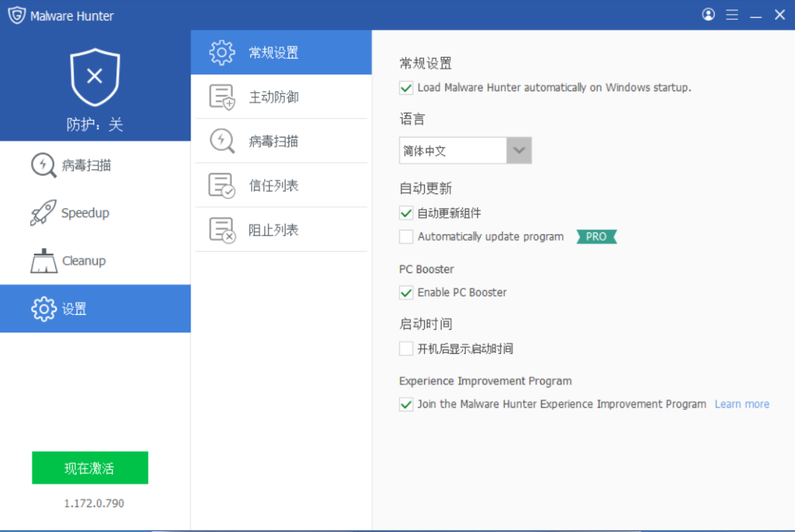Click the Malware Hunter logo icon

pos(16,14)
